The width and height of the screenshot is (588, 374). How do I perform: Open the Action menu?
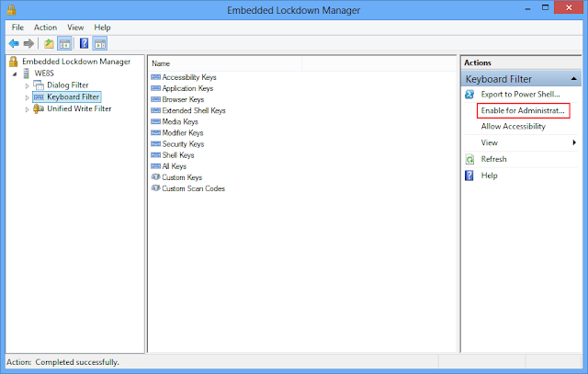[45, 28]
